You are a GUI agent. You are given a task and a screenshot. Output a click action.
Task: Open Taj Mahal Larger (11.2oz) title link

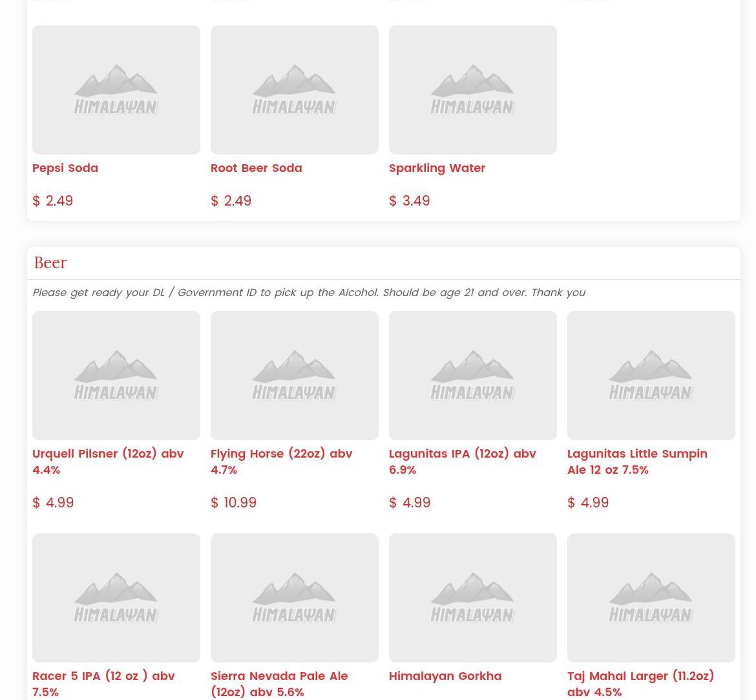pyautogui.click(x=641, y=684)
